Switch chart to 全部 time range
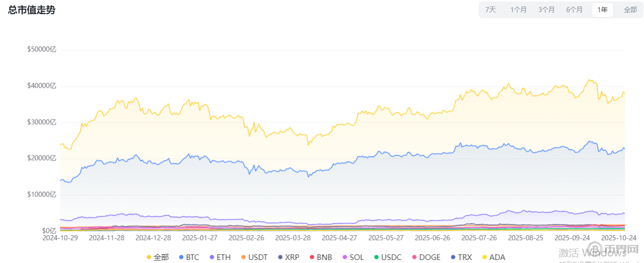The width and height of the screenshot is (644, 263). coord(630,10)
